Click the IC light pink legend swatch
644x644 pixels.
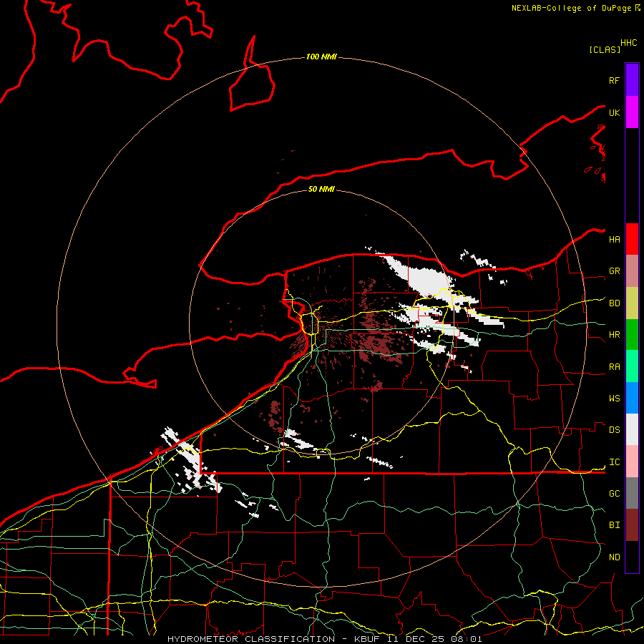(632, 462)
